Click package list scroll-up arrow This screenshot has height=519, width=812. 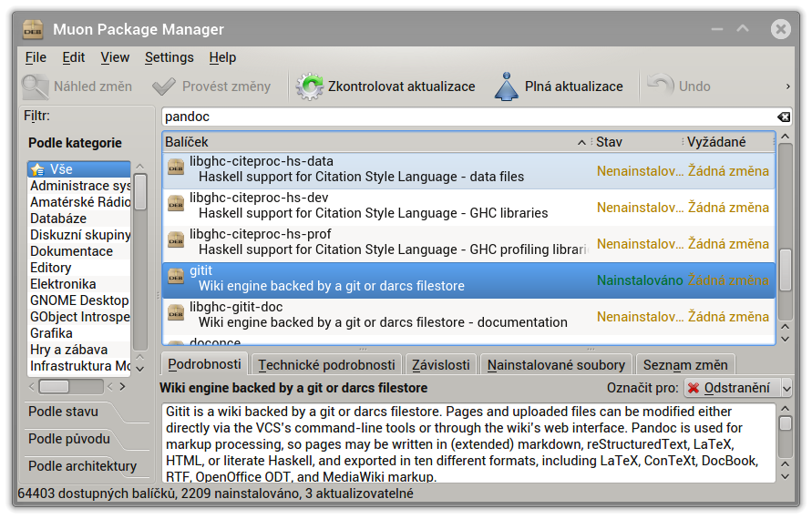pyautogui.click(x=785, y=137)
